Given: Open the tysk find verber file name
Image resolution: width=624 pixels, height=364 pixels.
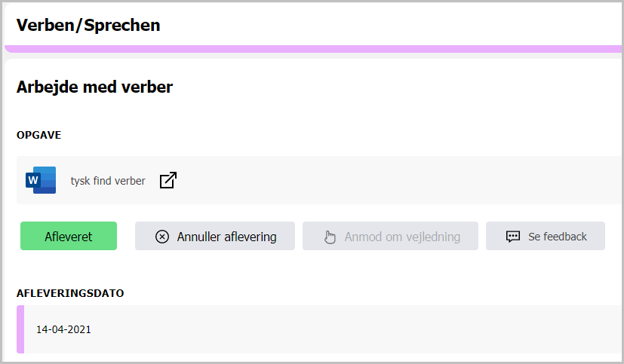Looking at the screenshot, I should (x=108, y=181).
